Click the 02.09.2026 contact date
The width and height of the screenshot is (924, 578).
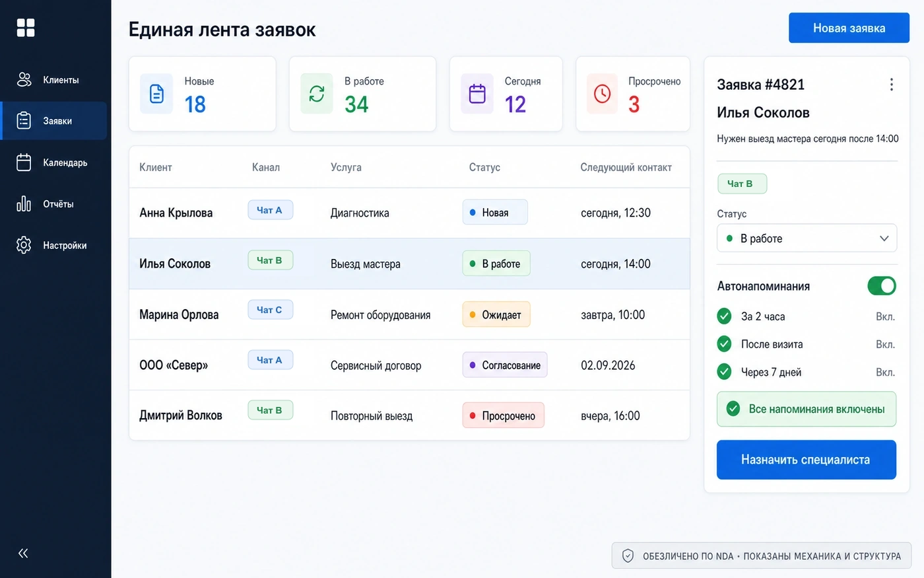608,365
